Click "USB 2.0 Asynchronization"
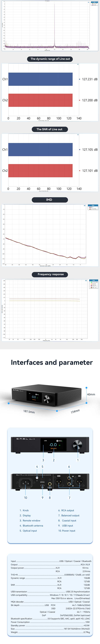This screenshot has height=644, width=100. point(78,592)
